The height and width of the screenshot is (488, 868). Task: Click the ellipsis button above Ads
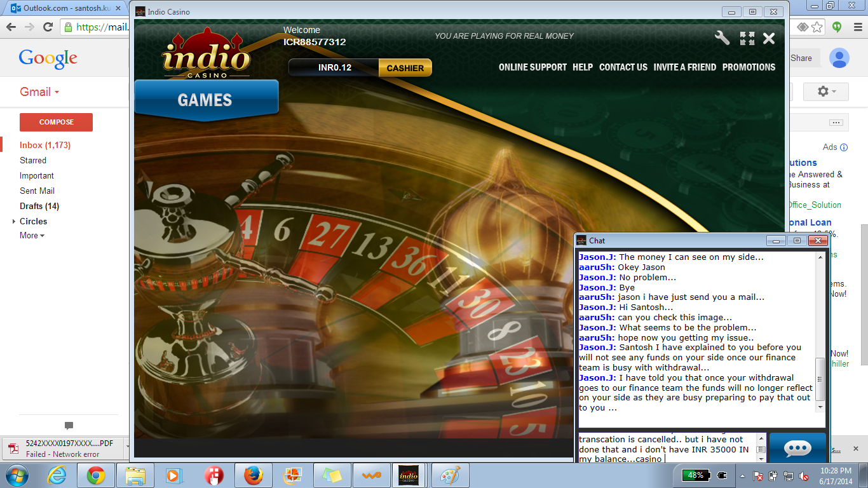(836, 123)
